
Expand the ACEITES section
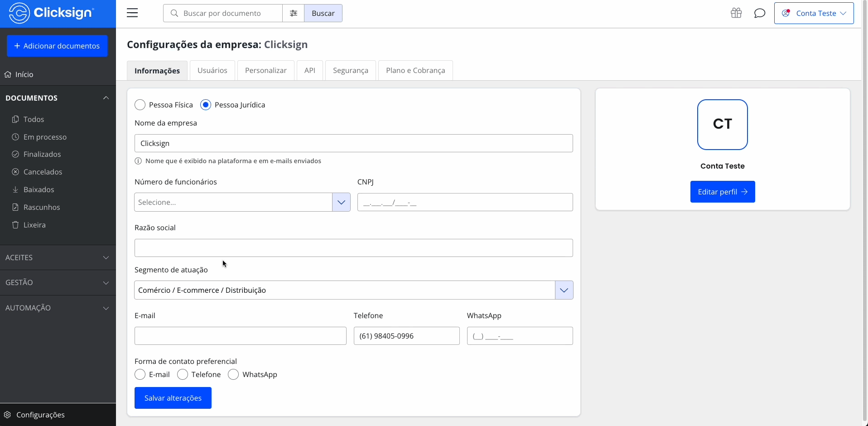click(58, 257)
